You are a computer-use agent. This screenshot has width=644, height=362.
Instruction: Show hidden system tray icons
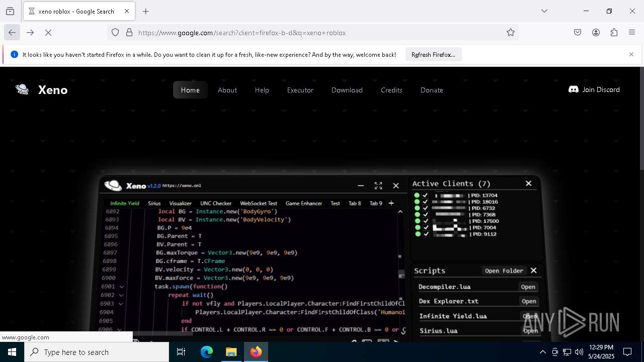tap(542, 352)
